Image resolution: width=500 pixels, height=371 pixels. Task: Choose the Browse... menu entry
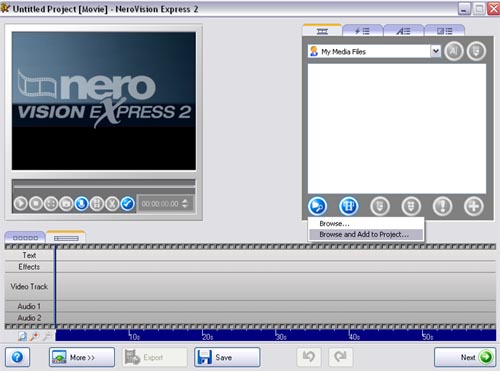click(334, 223)
